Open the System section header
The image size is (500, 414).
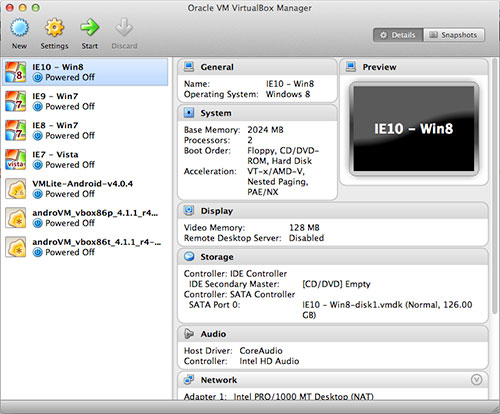click(x=257, y=113)
